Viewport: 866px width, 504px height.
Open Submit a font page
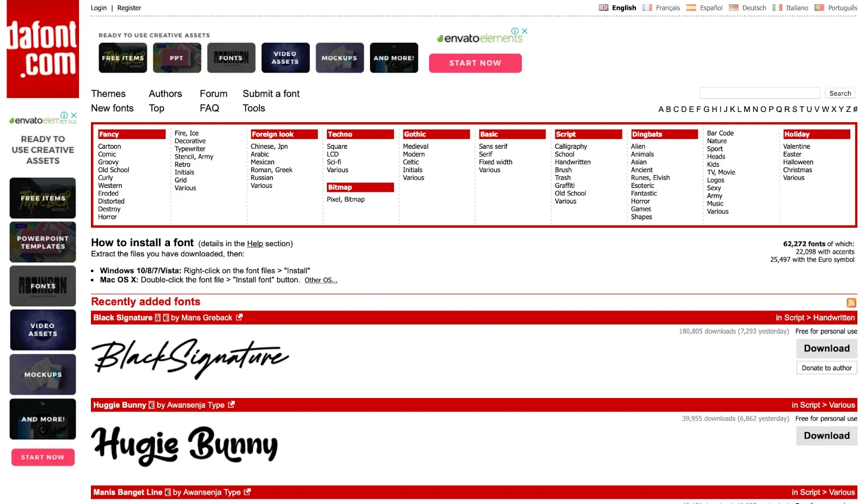(x=271, y=94)
